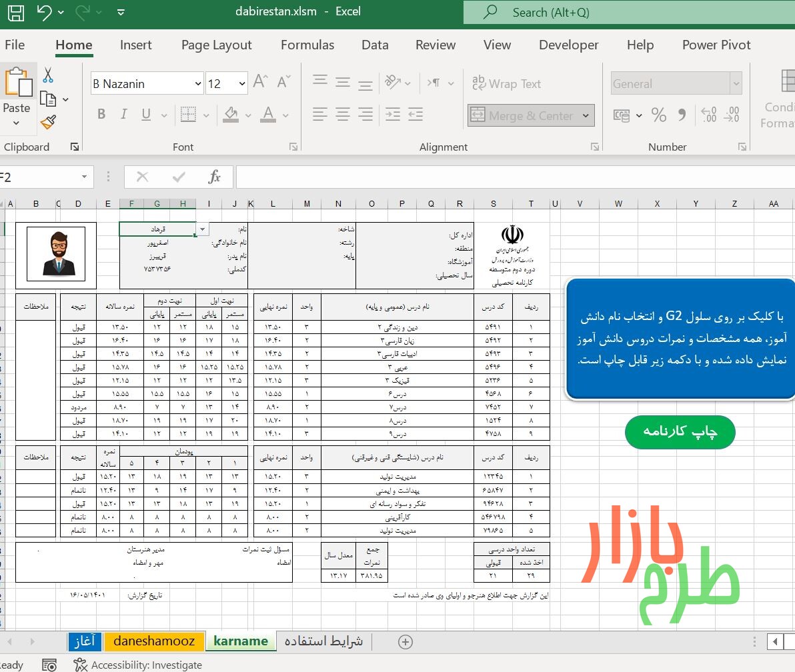Activate the Format Painter brush
795x672 pixels.
pos(48,121)
